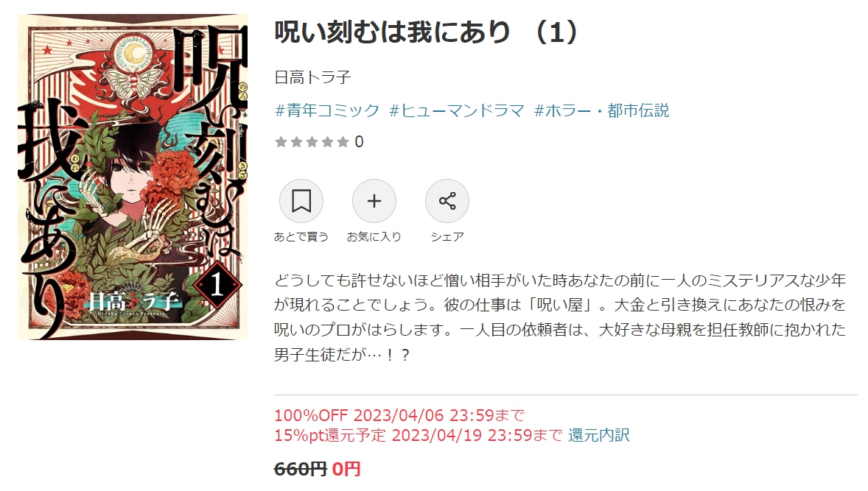Click the book title 呪い刻むは我にあり (1)
Image resolution: width=868 pixels, height=491 pixels.
pos(427,32)
